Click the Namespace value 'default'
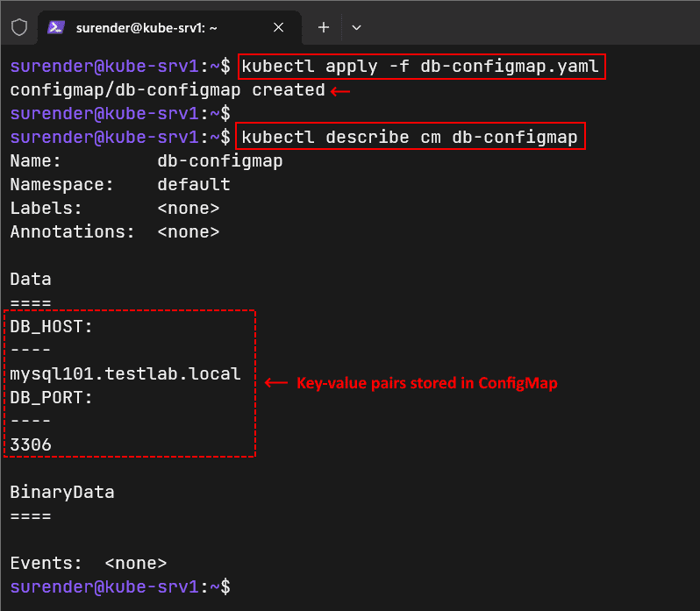Image resolution: width=700 pixels, height=611 pixels. coord(193,184)
